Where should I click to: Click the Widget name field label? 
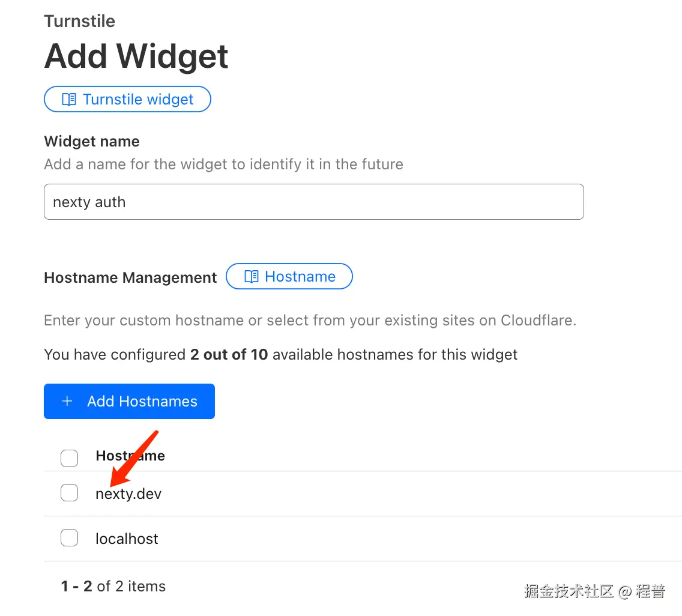pyautogui.click(x=92, y=141)
